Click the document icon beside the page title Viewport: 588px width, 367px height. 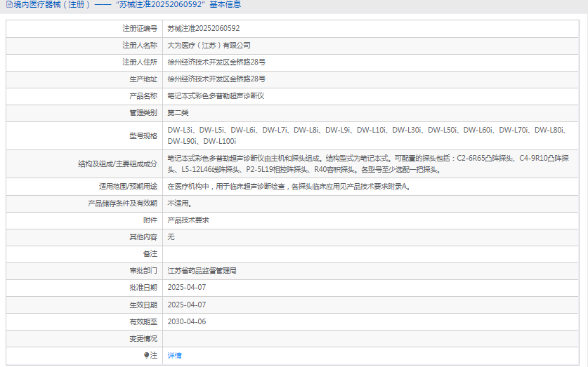[9, 4]
